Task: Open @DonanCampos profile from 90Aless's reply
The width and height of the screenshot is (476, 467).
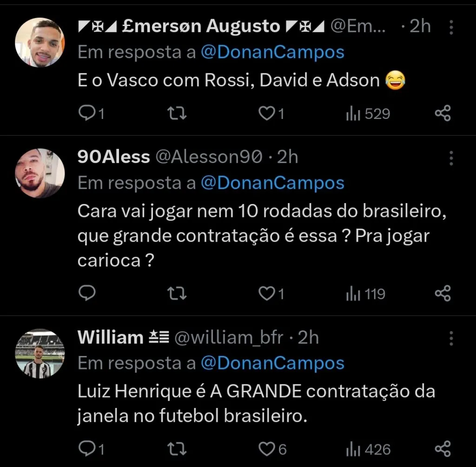Action: [x=273, y=183]
